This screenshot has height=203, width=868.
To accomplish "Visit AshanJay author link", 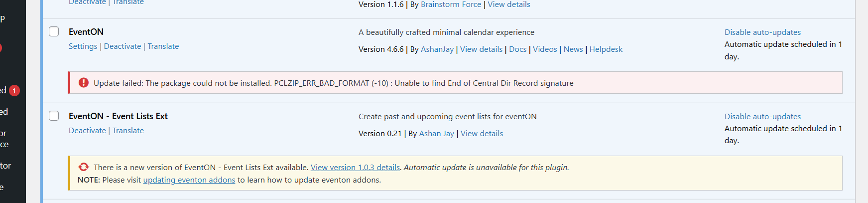I will tap(437, 49).
